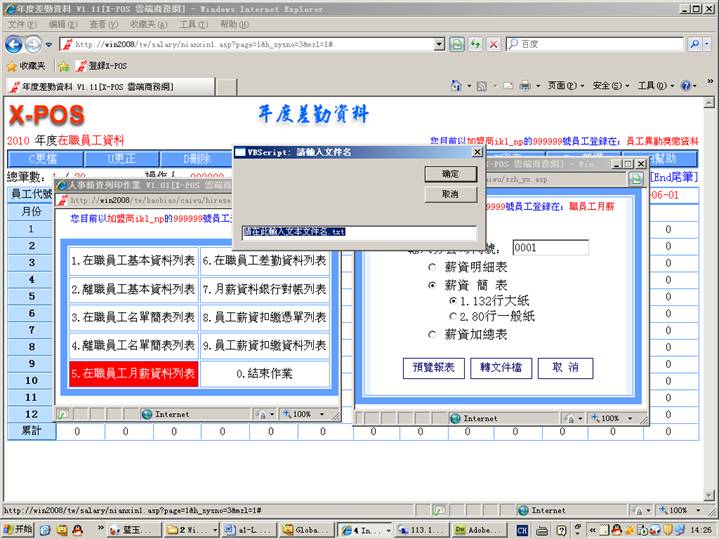Screen dimensions: 719x539
Task: Click the 开始 Start button on taskbar
Action: pos(18,529)
